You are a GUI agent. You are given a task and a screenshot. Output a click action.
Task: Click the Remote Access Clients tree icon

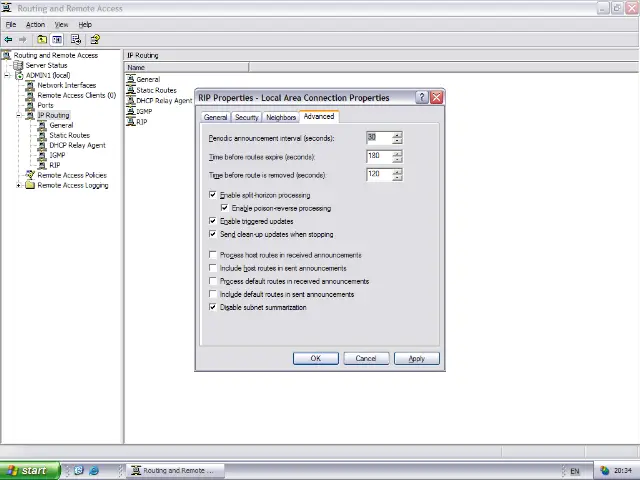click(x=30, y=96)
